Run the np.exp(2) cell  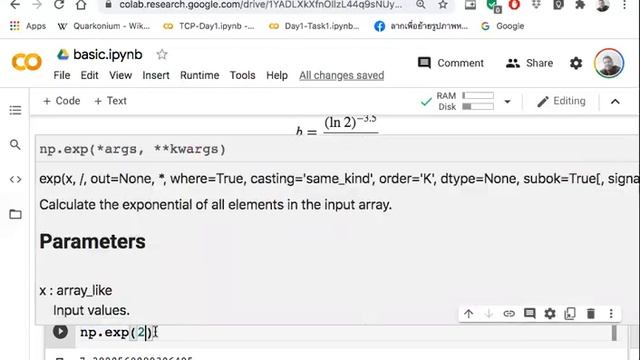[x=60, y=331]
